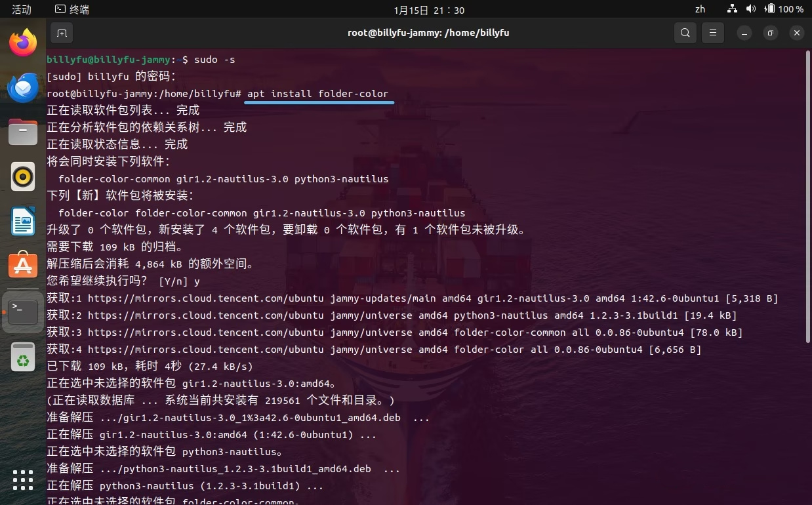Minimize the terminal window
The image size is (812, 505).
744,33
